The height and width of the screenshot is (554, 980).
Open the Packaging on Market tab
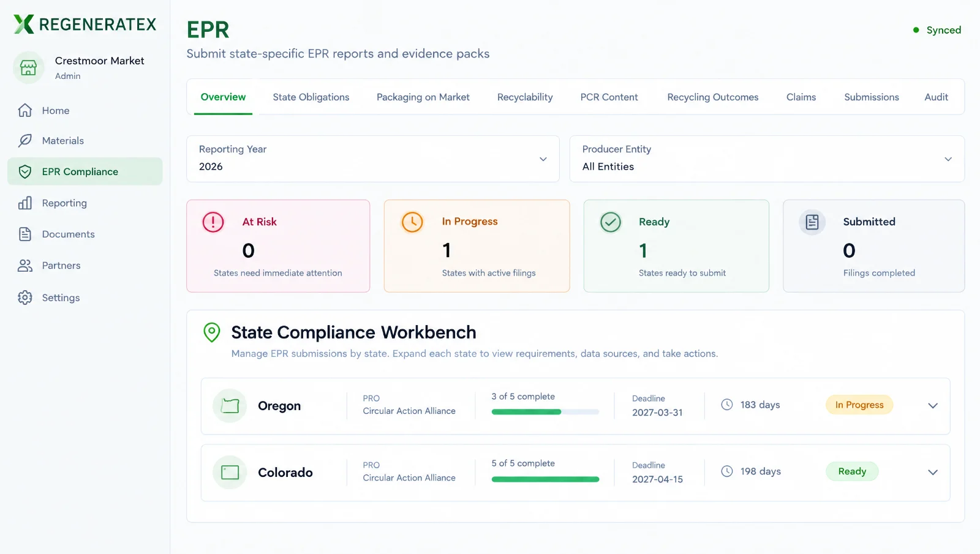[423, 97]
